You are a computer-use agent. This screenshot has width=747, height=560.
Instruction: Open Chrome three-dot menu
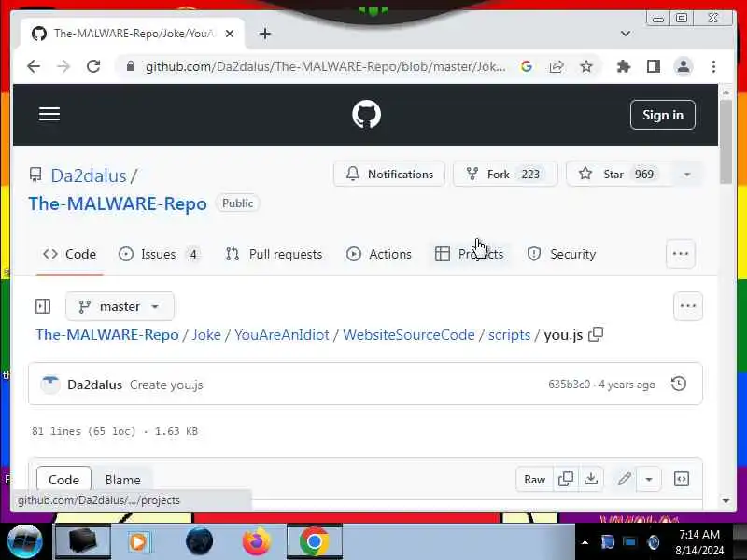(713, 66)
